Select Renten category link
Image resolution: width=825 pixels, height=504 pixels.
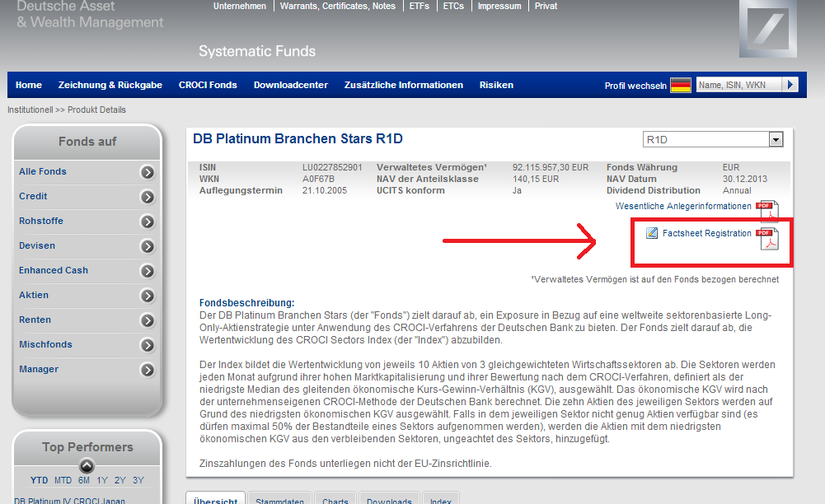pyautogui.click(x=35, y=320)
